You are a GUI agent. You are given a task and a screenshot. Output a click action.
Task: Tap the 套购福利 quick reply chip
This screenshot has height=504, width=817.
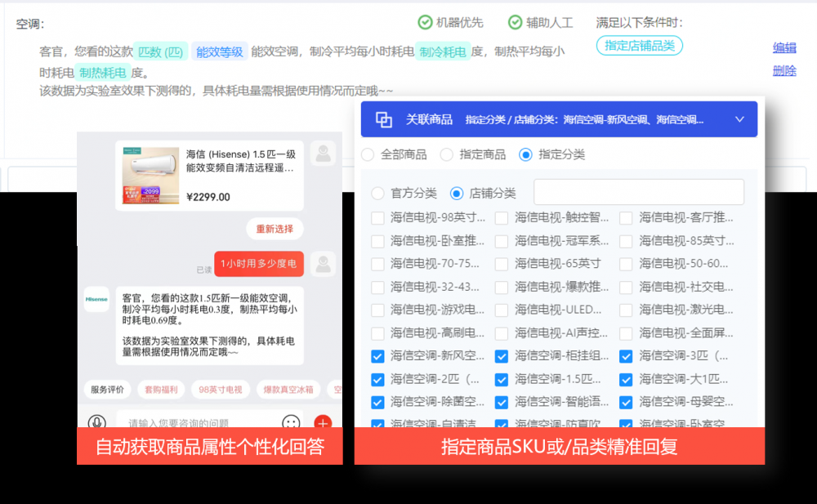tap(161, 390)
